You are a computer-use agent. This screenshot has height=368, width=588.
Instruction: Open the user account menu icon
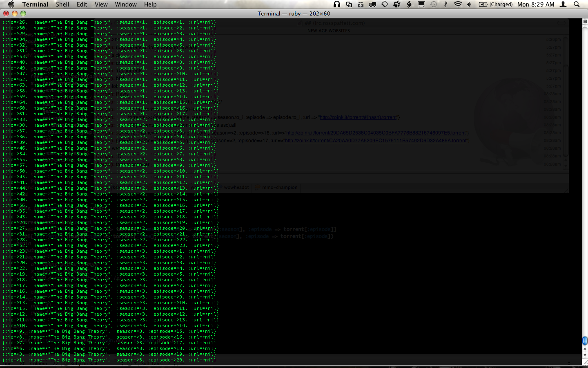[563, 4]
